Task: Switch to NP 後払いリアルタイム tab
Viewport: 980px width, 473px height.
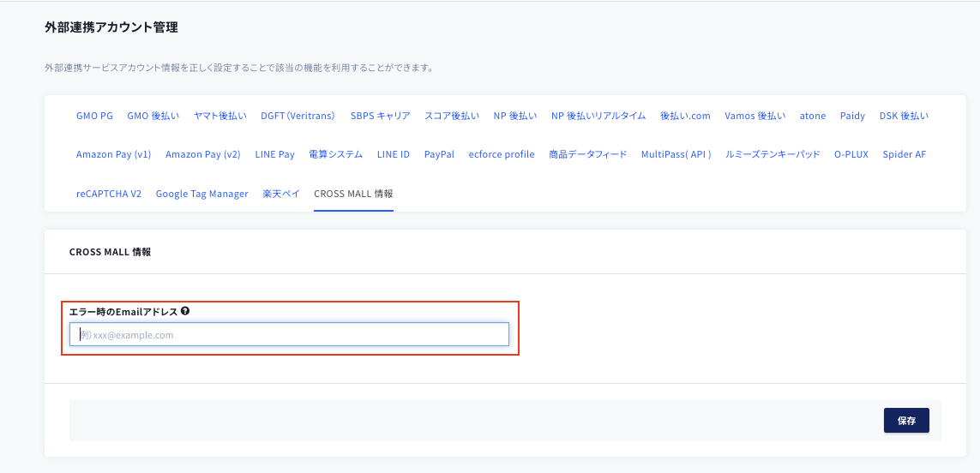Action: (x=598, y=116)
